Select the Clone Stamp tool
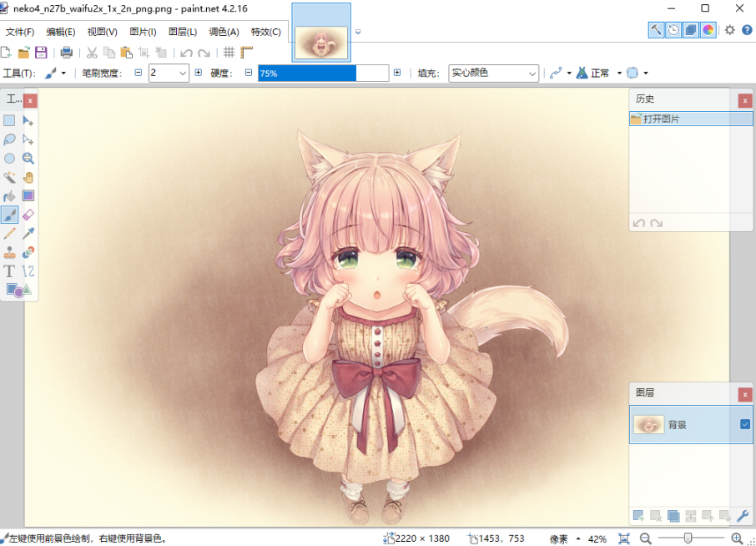756x546 pixels. [x=9, y=252]
